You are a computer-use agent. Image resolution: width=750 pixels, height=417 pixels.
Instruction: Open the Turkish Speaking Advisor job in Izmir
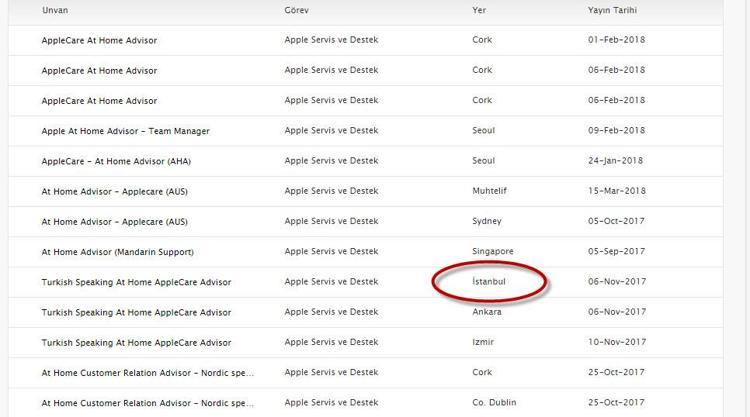click(136, 343)
